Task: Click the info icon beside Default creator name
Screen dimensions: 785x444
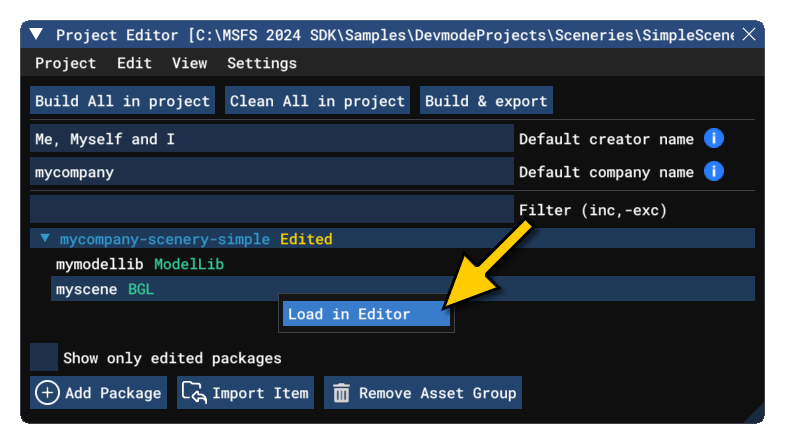Action: (714, 139)
